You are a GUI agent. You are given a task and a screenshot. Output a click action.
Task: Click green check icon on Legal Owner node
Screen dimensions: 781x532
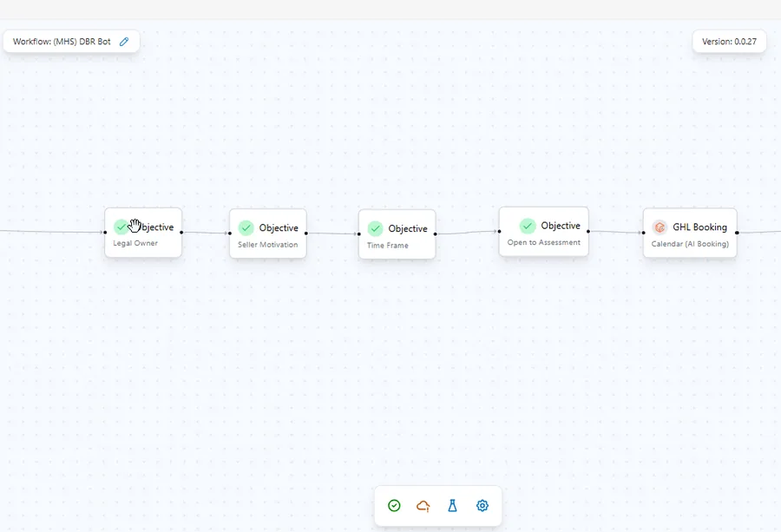(x=121, y=227)
